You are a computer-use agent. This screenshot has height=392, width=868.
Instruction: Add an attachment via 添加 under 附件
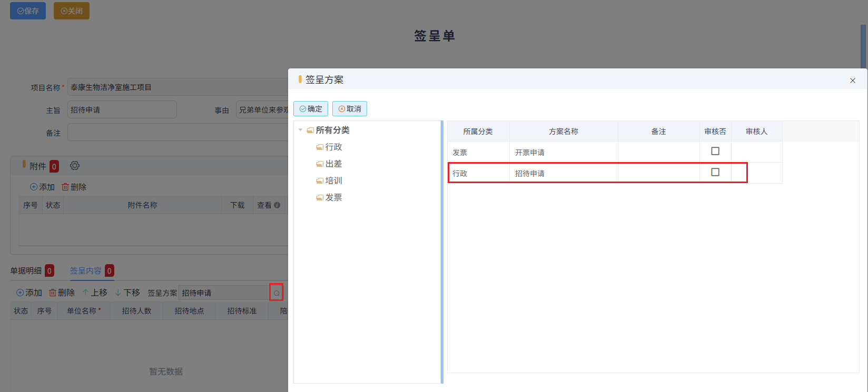(x=42, y=187)
